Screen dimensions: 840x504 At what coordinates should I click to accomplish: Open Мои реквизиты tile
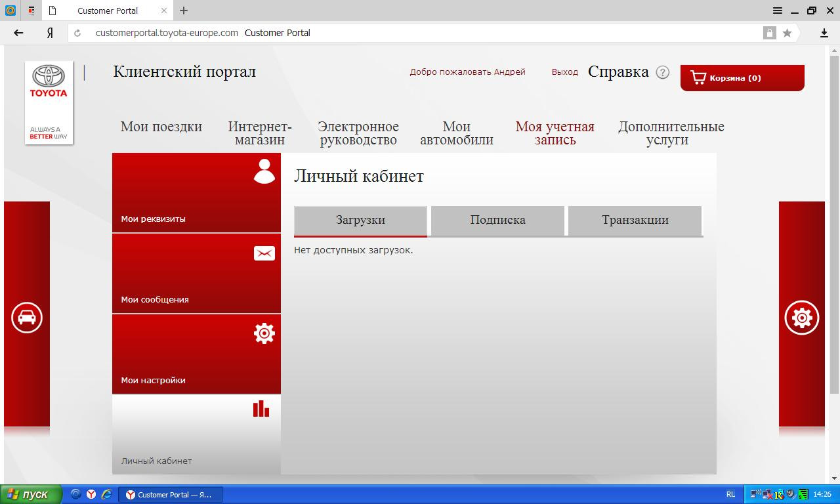[196, 192]
